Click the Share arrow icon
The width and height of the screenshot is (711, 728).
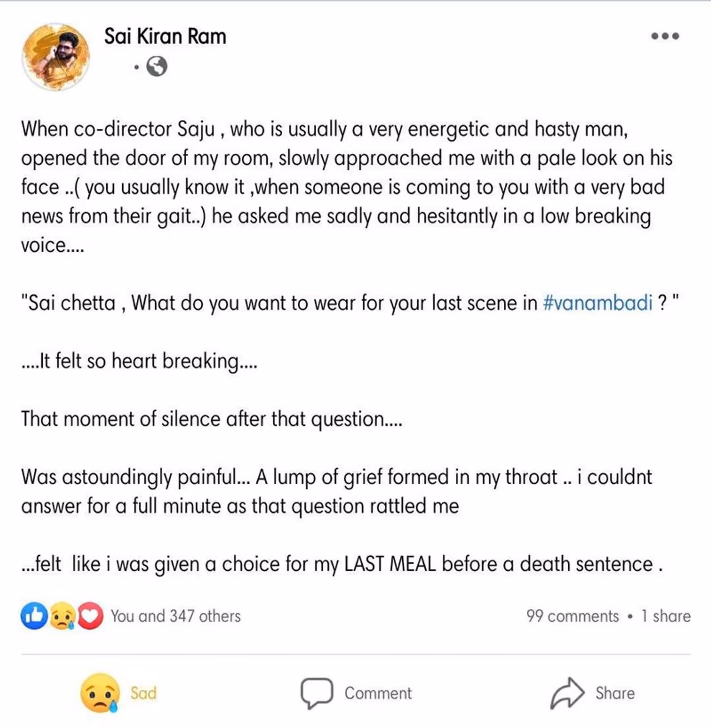pyautogui.click(x=567, y=693)
